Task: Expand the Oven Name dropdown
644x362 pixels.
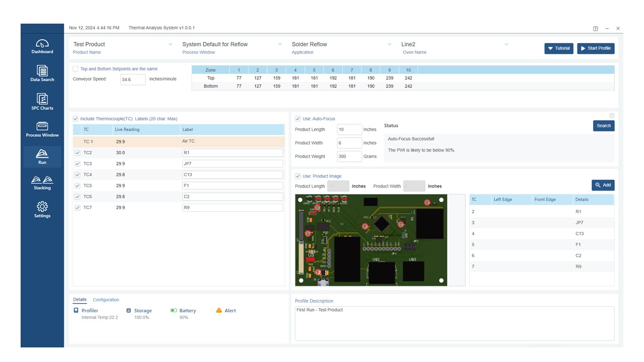Action: (506, 45)
